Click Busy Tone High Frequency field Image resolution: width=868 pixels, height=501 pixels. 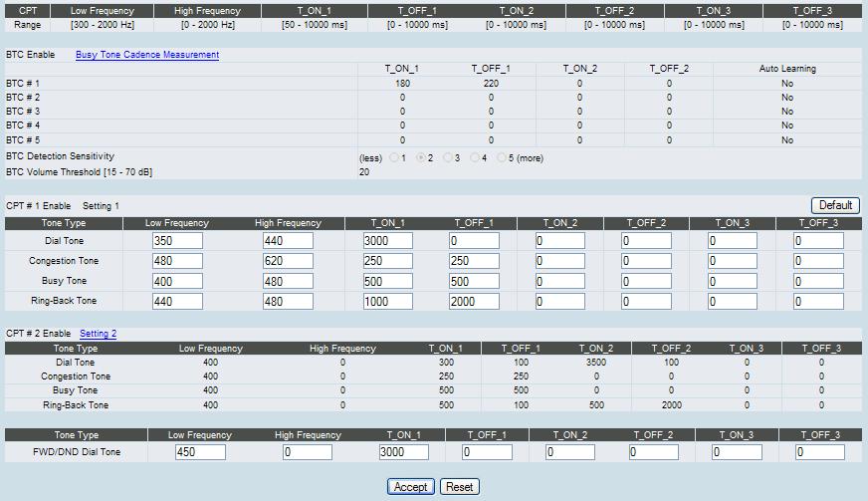pos(288,281)
